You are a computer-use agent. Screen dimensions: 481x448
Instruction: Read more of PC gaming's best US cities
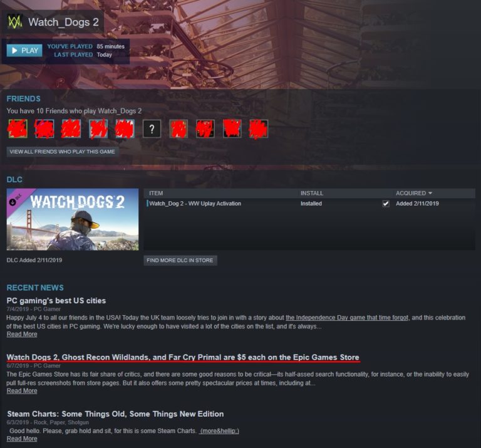[x=22, y=334]
